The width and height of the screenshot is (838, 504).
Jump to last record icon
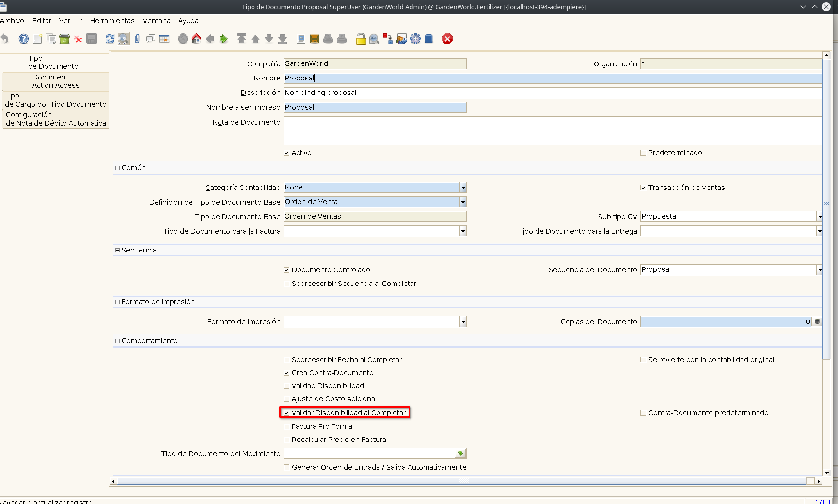[x=283, y=39]
